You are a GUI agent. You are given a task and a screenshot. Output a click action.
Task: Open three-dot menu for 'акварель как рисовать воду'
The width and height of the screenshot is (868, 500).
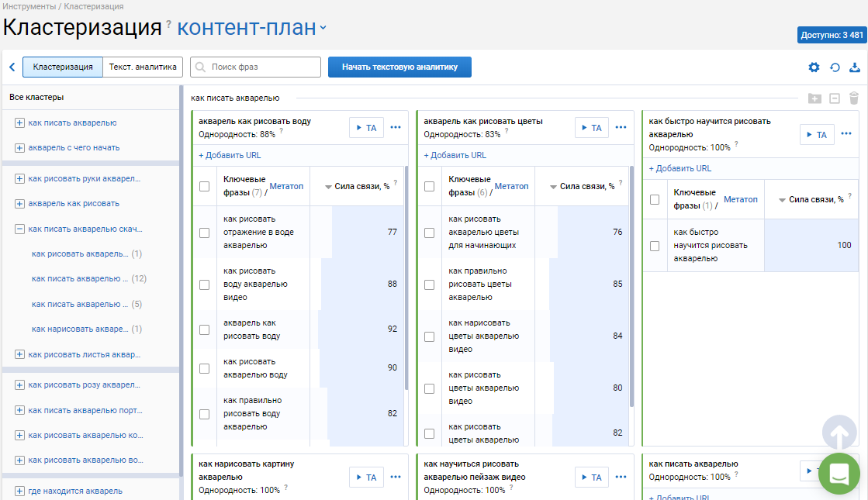(x=396, y=128)
